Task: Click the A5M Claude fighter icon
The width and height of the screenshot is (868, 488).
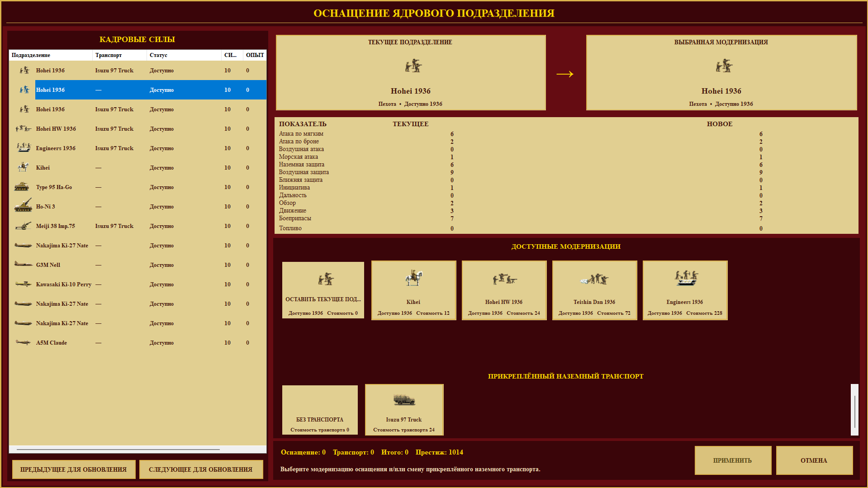Action: 23,342
